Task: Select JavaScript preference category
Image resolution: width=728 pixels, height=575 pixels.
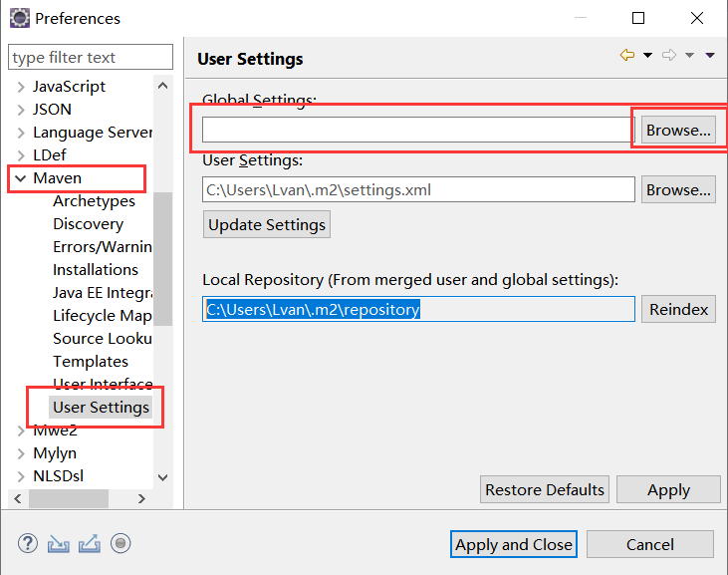Action: pyautogui.click(x=69, y=87)
